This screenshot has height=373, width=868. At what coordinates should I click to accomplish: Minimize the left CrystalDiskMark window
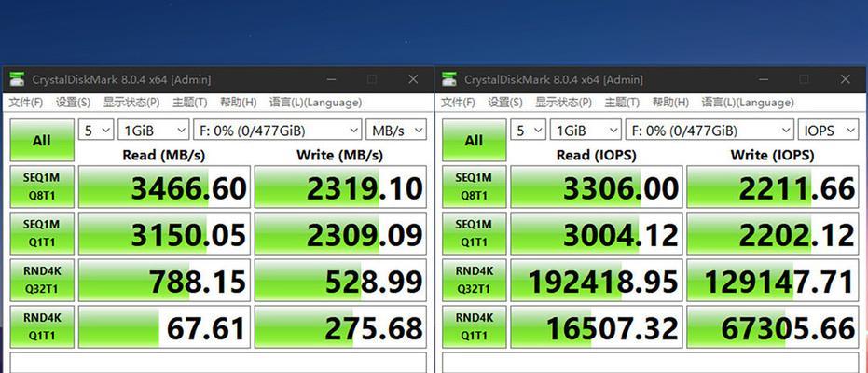[331, 79]
